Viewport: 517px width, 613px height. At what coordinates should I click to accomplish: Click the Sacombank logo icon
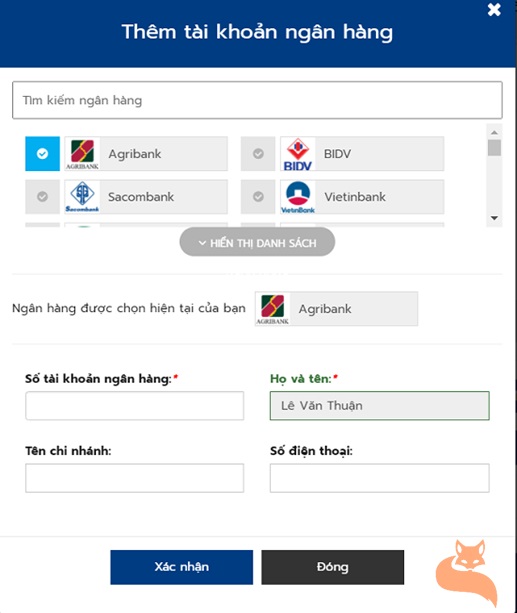(x=82, y=197)
